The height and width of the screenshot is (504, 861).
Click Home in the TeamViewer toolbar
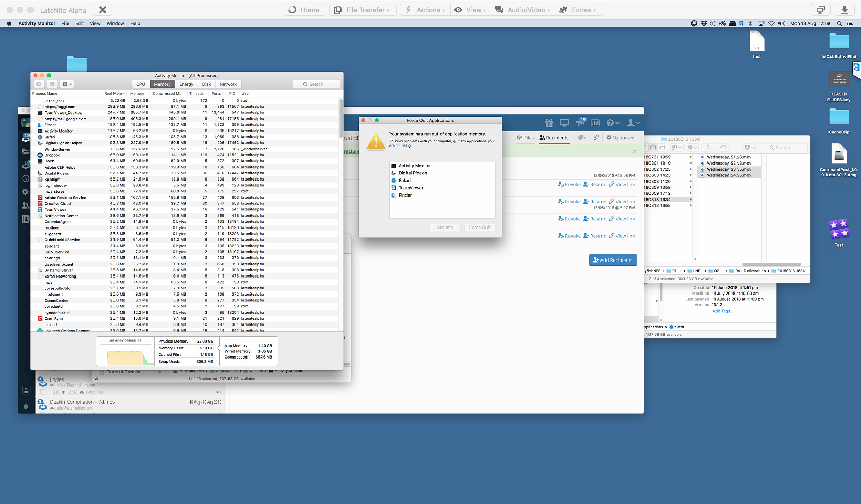[304, 9]
